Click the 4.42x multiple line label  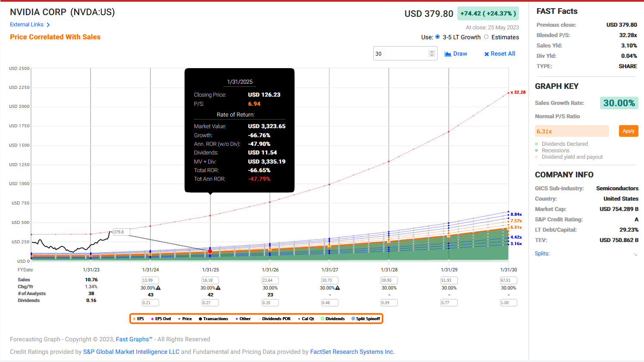pyautogui.click(x=516, y=237)
